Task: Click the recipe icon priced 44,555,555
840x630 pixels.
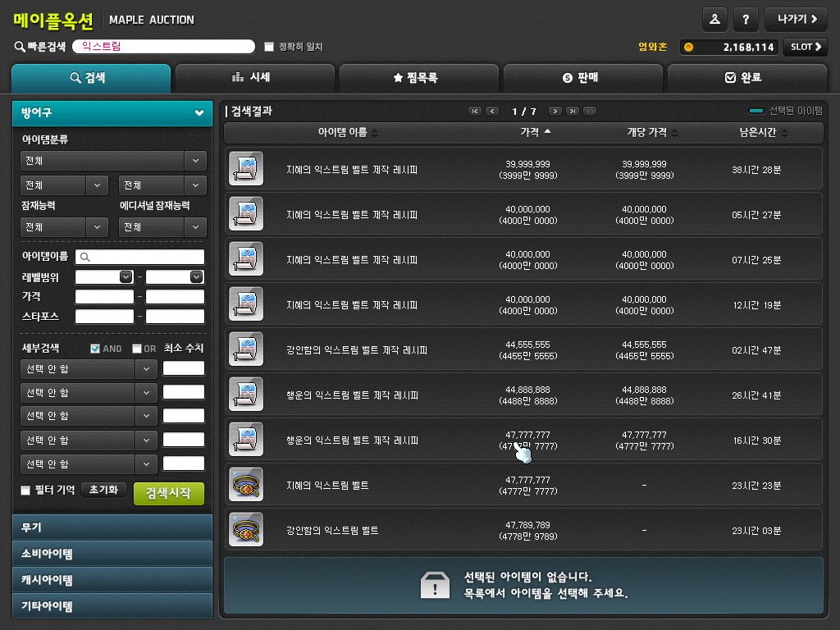Action: [x=246, y=349]
